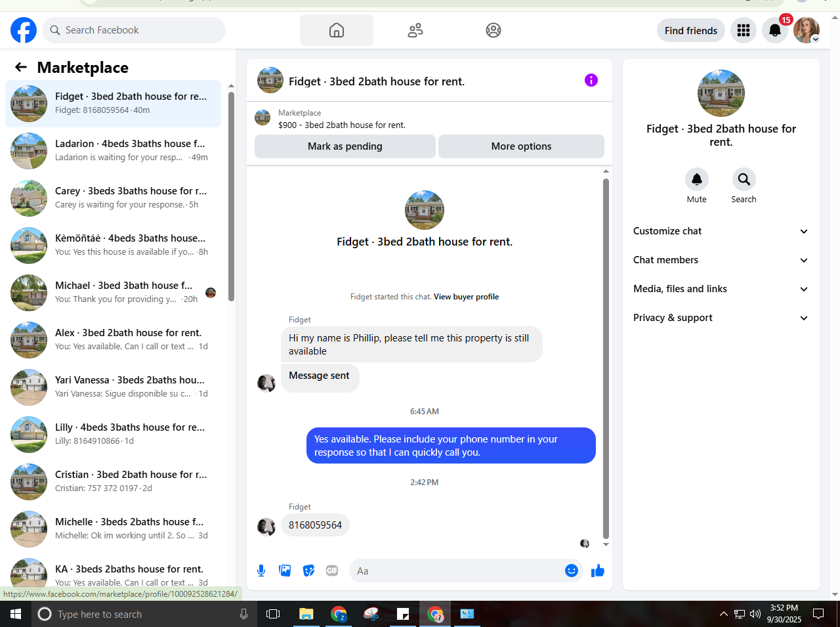The width and height of the screenshot is (840, 627).
Task: Open Alex 3bed 2bath conversation
Action: click(113, 340)
